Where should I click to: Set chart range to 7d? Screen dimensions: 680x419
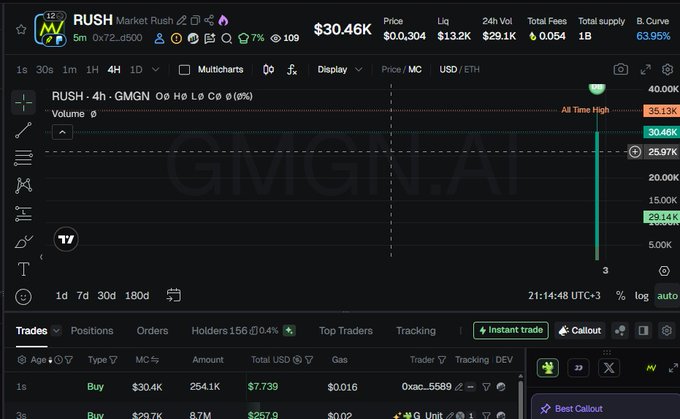point(82,295)
